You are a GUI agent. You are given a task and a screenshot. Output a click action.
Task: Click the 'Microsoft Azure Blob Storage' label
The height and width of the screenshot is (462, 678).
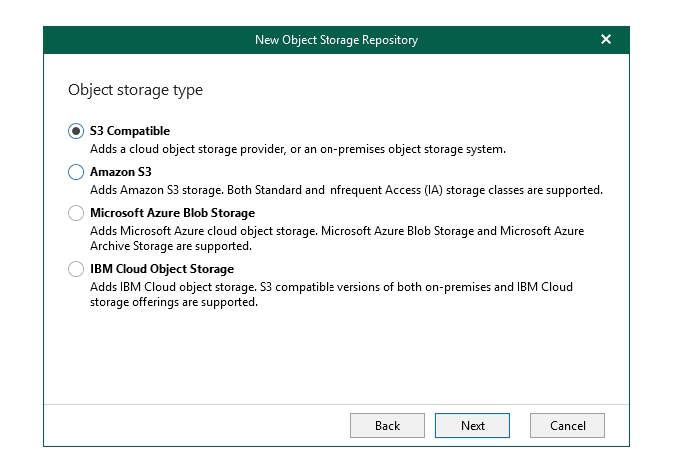(173, 213)
